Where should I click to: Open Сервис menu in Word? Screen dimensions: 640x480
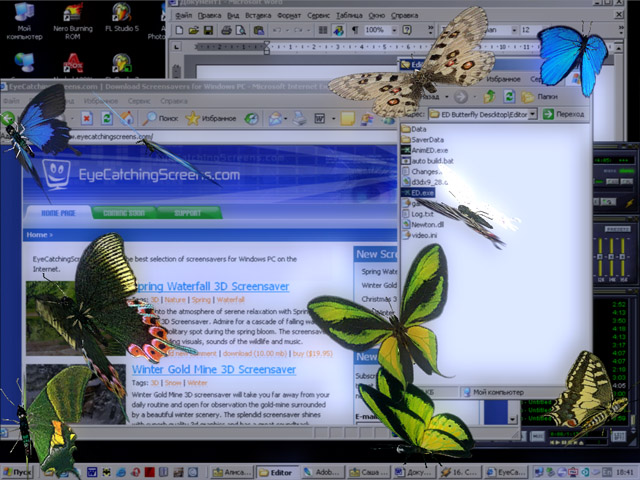318,16
